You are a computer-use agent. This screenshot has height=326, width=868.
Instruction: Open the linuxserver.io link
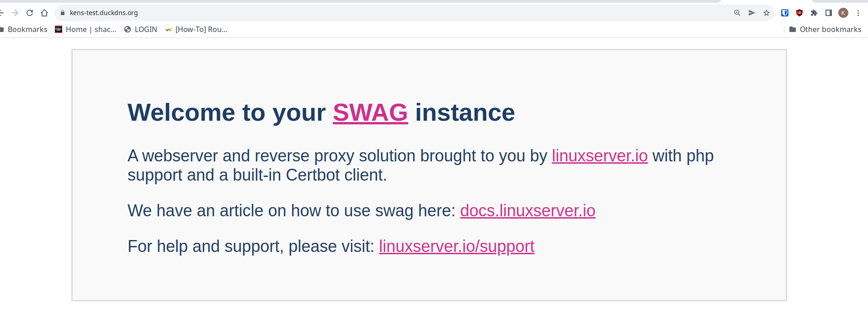click(600, 156)
